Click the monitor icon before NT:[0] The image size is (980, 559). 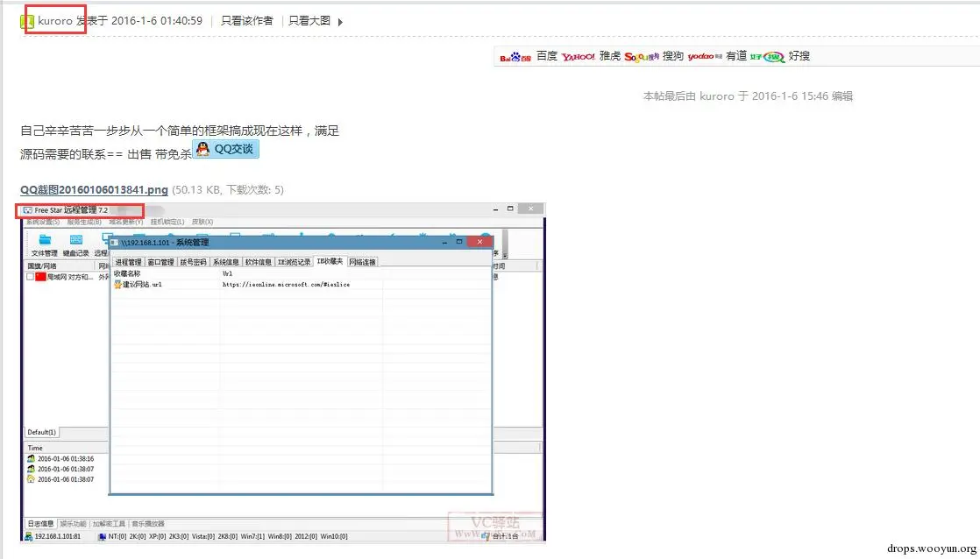102,536
